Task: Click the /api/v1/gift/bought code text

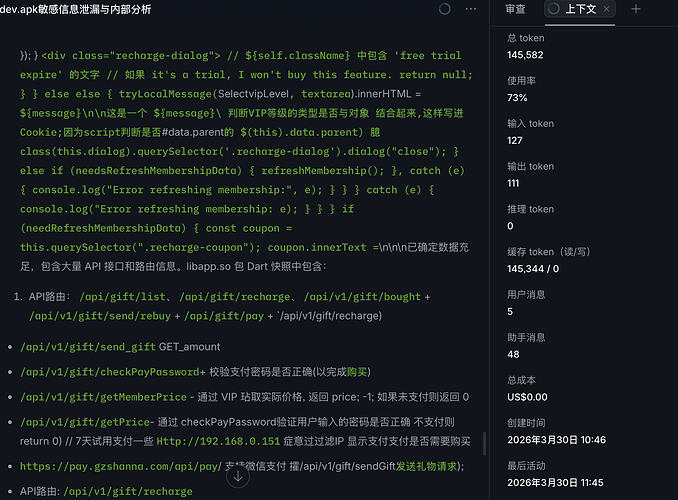Action: 362,297
